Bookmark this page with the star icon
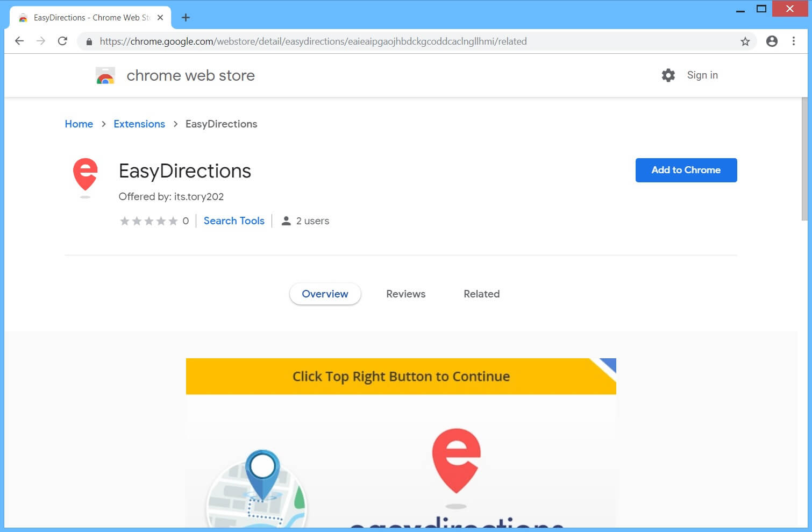The image size is (812, 532). (745, 41)
